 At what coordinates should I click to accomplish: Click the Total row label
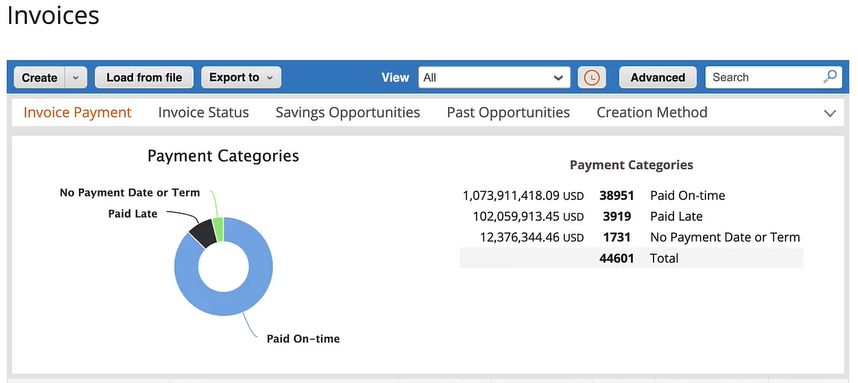[664, 258]
